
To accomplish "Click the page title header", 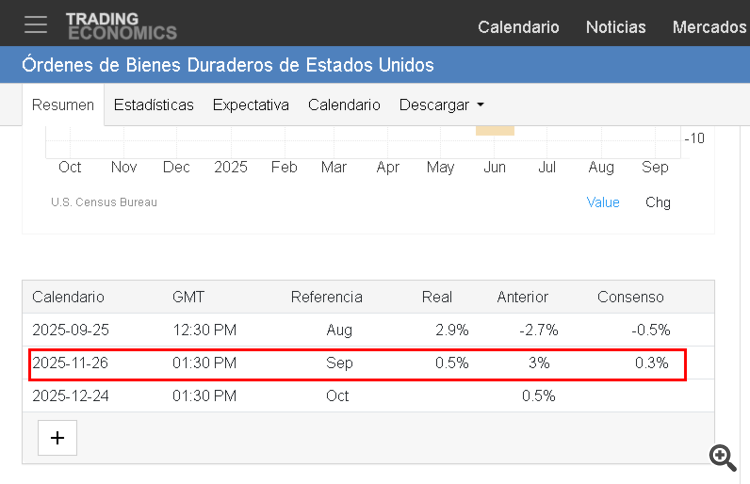I will point(228,66).
